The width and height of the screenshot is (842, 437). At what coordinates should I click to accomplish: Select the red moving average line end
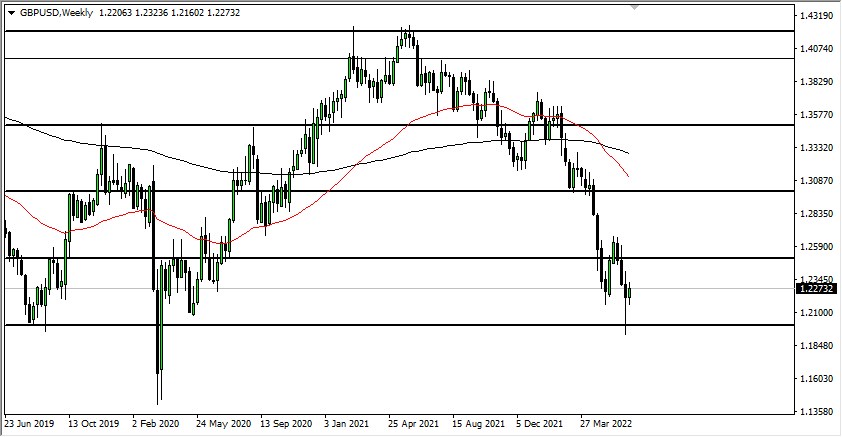coord(627,175)
